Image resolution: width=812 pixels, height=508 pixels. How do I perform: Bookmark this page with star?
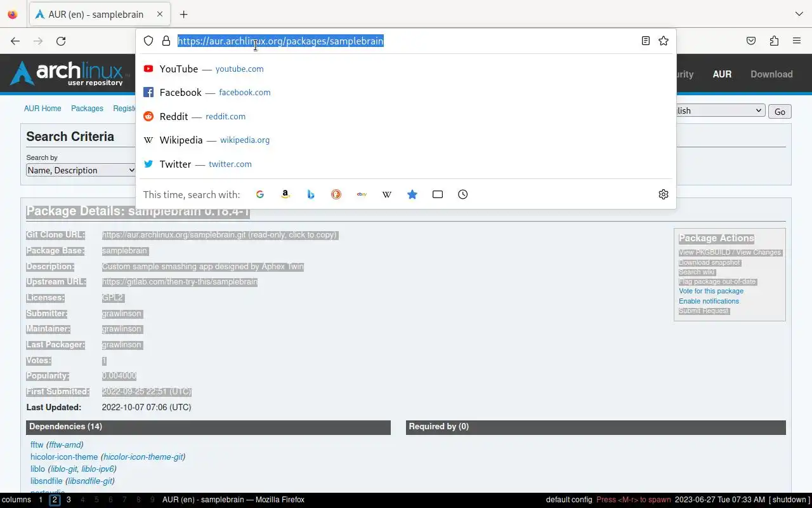point(664,41)
